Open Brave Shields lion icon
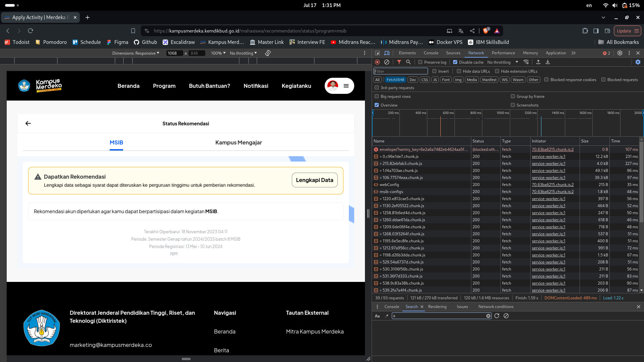This screenshot has height=362, width=644. pyautogui.click(x=486, y=31)
